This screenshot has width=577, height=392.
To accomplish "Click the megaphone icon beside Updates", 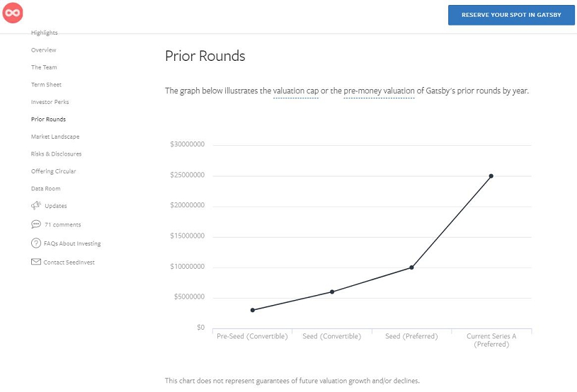I will click(x=36, y=206).
